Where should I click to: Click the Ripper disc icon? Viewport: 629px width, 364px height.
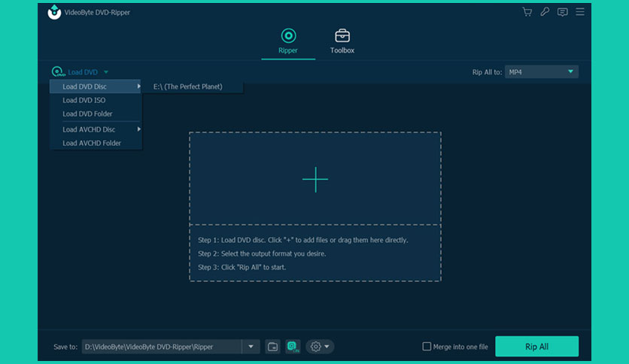(x=288, y=35)
